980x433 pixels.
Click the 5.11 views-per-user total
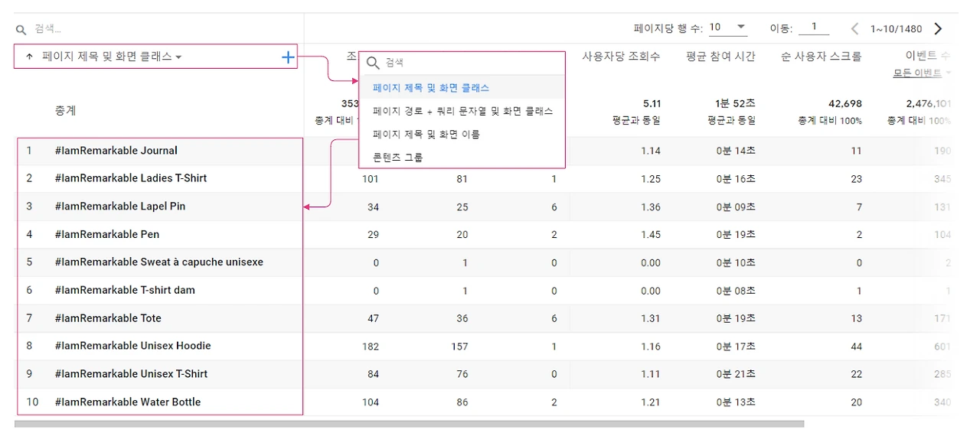point(651,104)
